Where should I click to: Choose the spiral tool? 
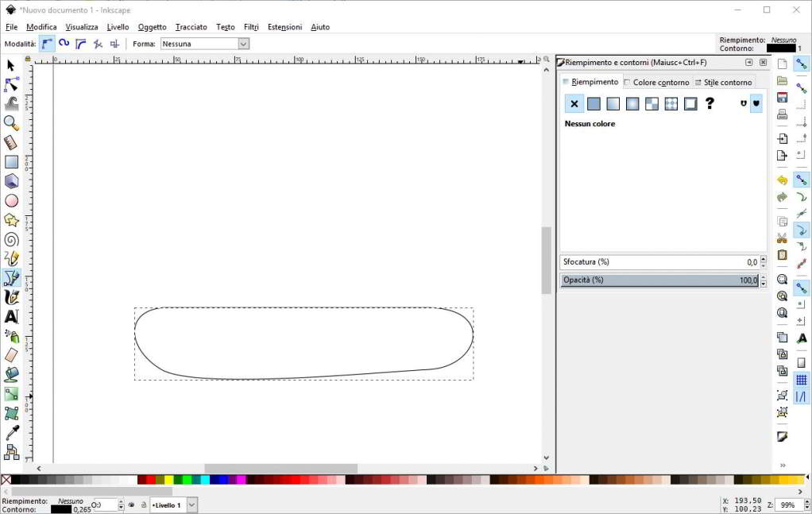point(11,239)
